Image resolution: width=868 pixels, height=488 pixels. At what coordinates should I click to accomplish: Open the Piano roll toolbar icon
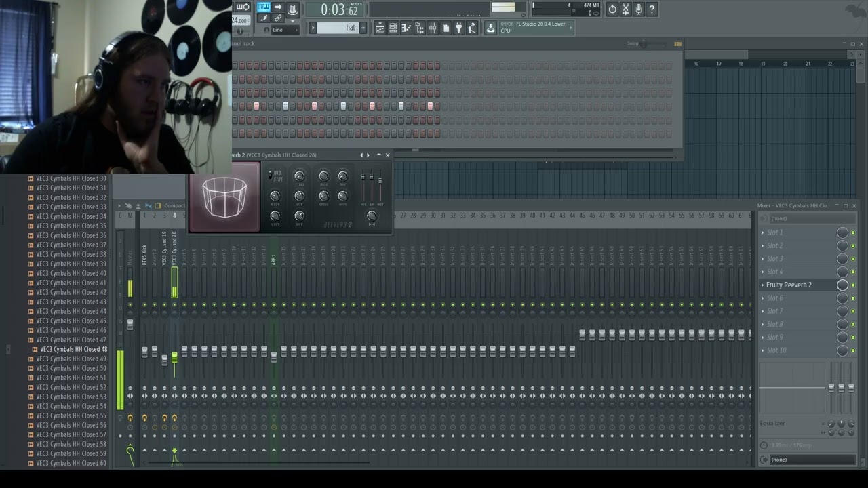point(406,28)
